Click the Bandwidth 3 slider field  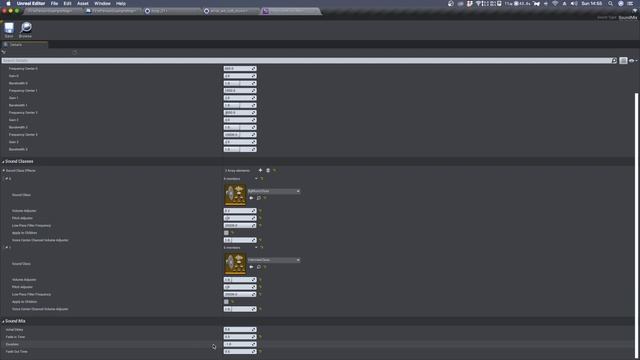(240, 149)
